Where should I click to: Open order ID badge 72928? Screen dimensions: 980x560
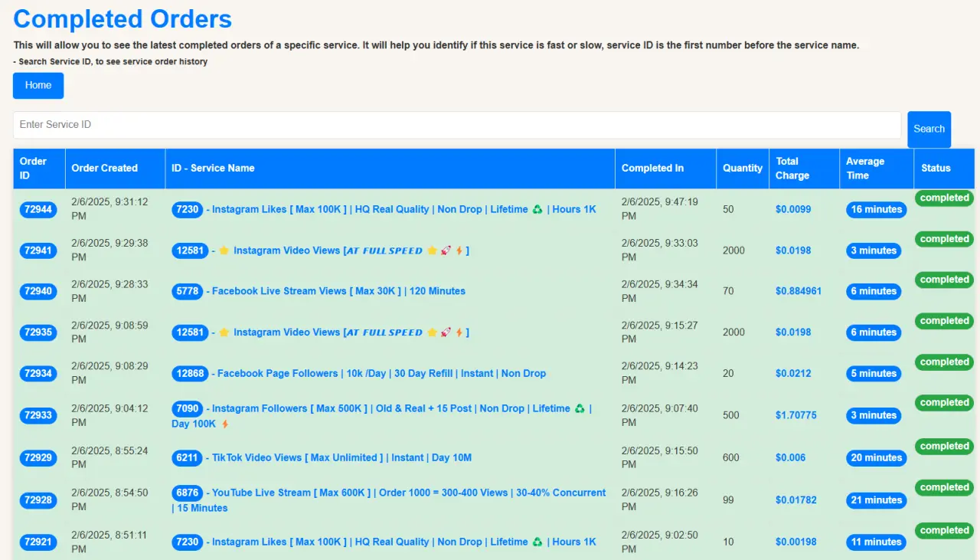pos(38,500)
